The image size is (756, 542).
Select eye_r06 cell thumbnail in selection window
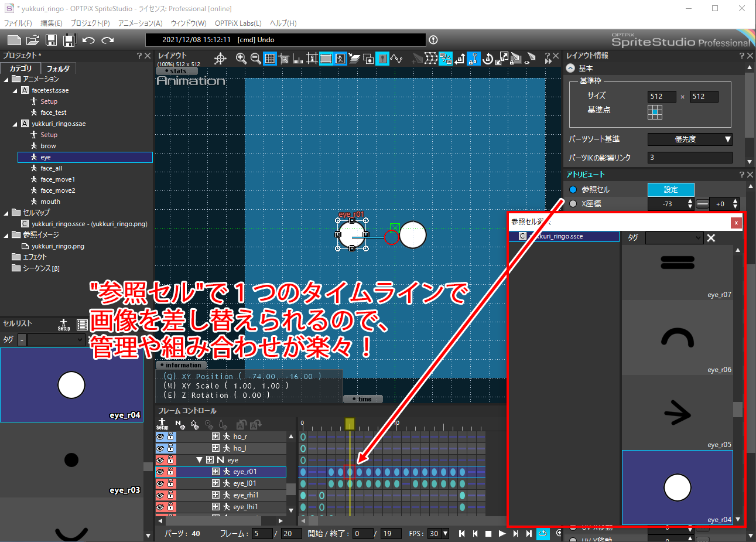[x=678, y=338]
